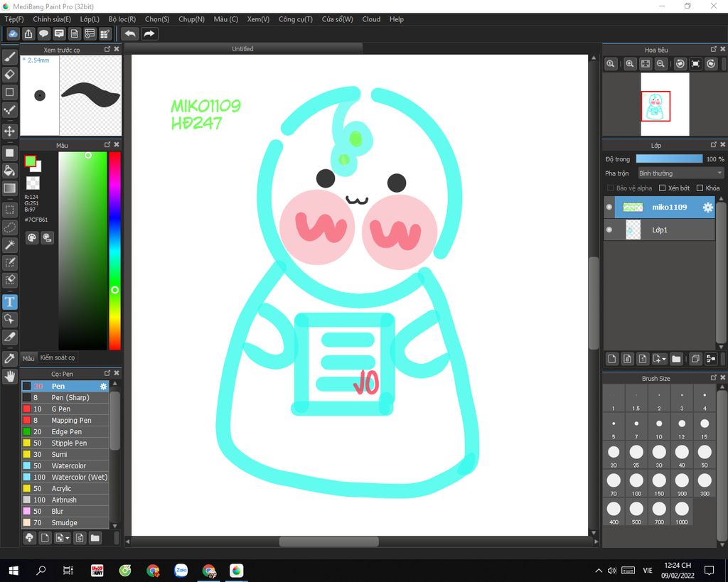Select the Bucket fill tool
The image size is (728, 582).
pos(10,171)
